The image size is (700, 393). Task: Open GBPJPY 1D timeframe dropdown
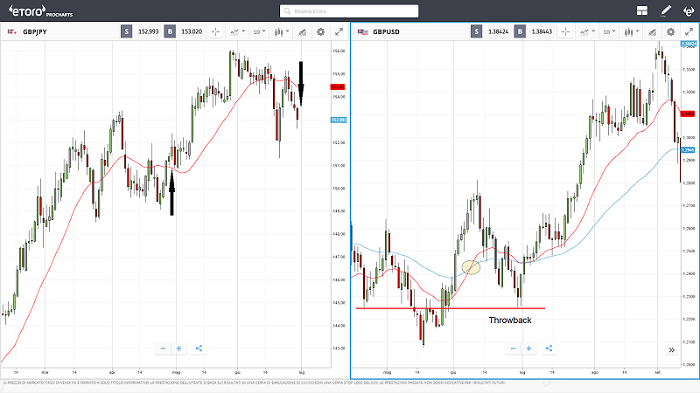259,32
